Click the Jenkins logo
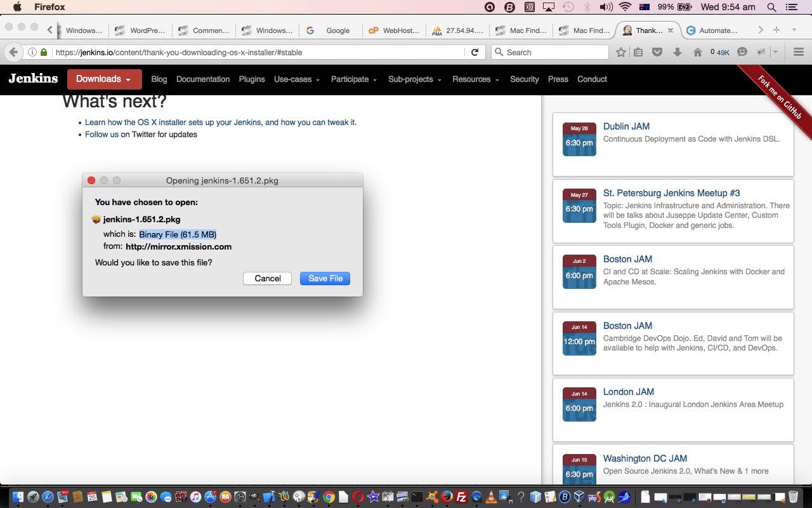Image resolution: width=812 pixels, height=508 pixels. click(x=33, y=79)
